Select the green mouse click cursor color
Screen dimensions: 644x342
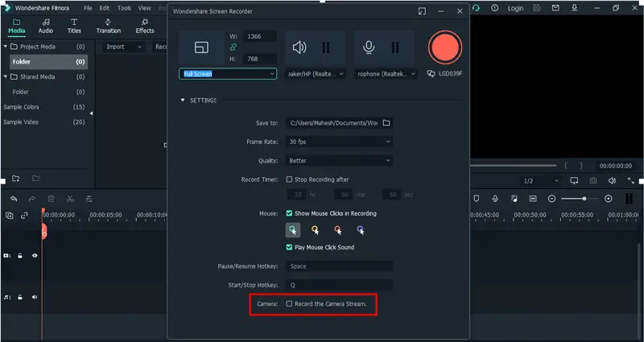[x=293, y=230]
